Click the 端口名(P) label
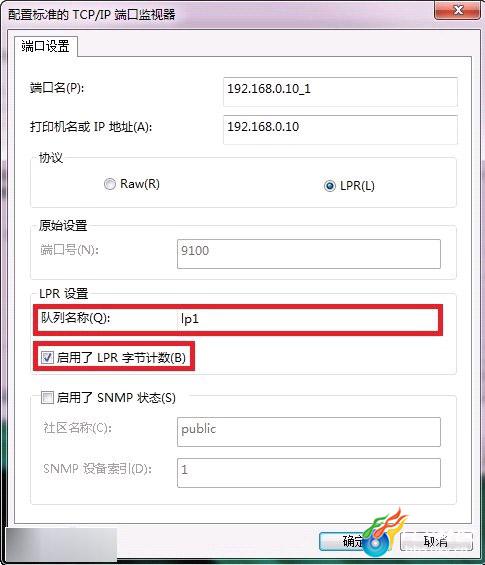 point(57,88)
